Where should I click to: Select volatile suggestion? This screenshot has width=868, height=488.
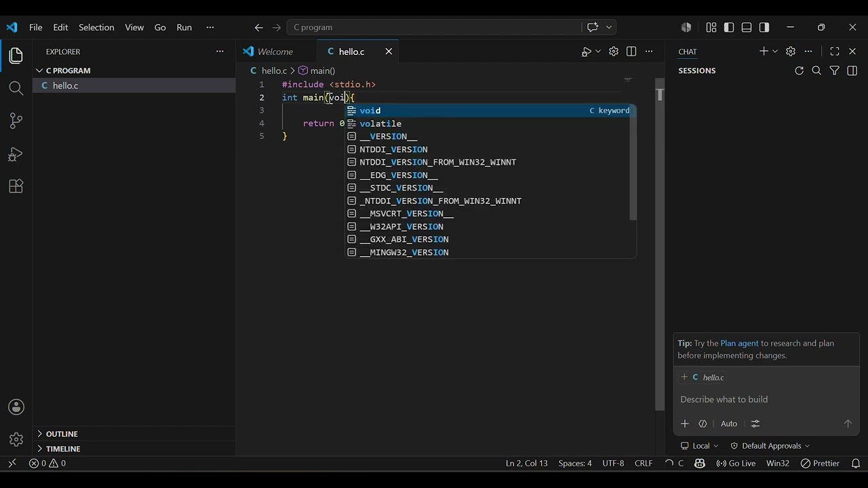(488, 123)
